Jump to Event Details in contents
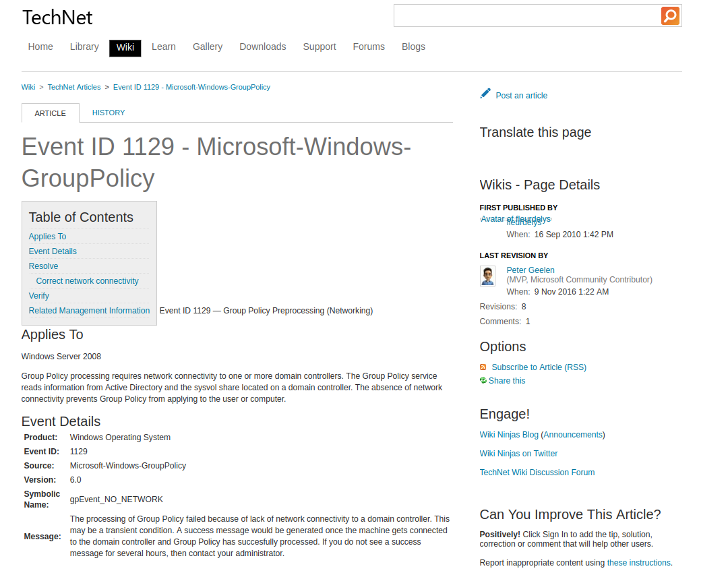The image size is (728, 577). pyautogui.click(x=53, y=251)
